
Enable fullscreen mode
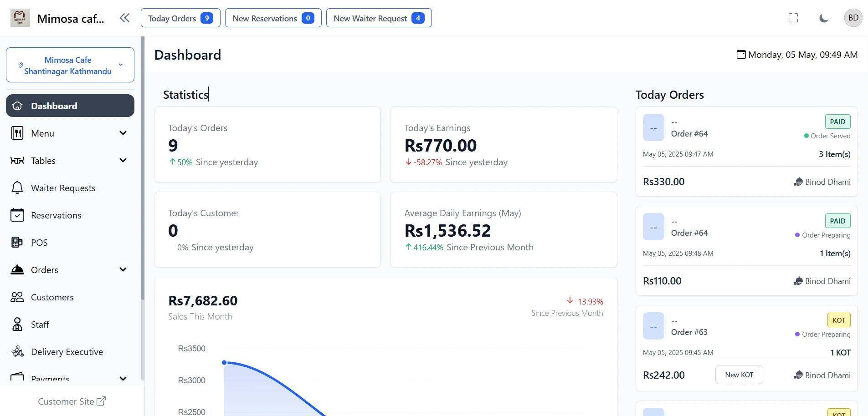(793, 18)
